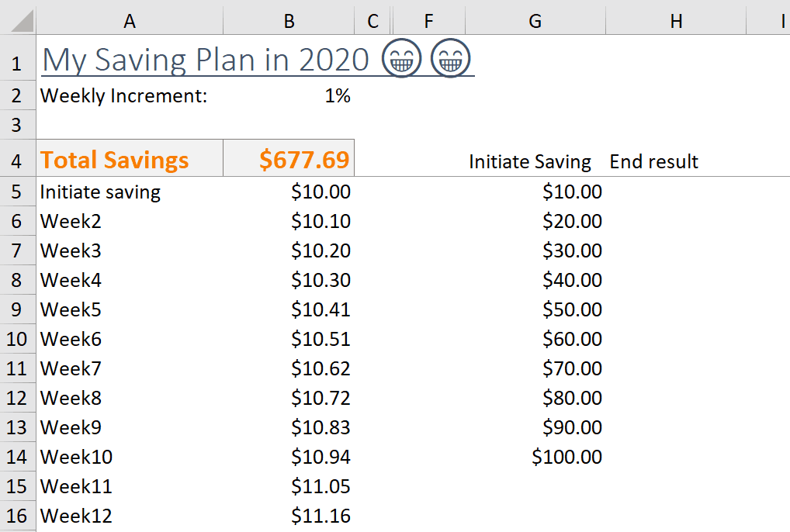Click row 4 header

coord(17,161)
